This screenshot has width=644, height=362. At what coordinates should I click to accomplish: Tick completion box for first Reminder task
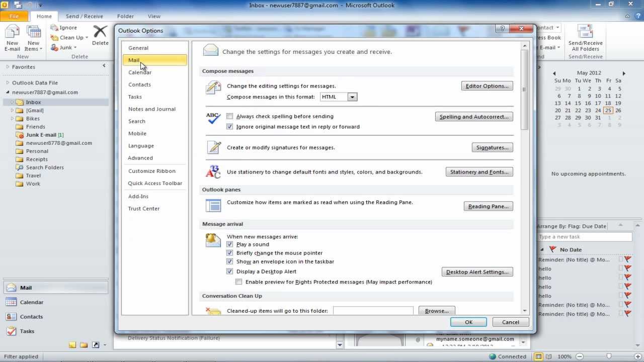(620, 259)
